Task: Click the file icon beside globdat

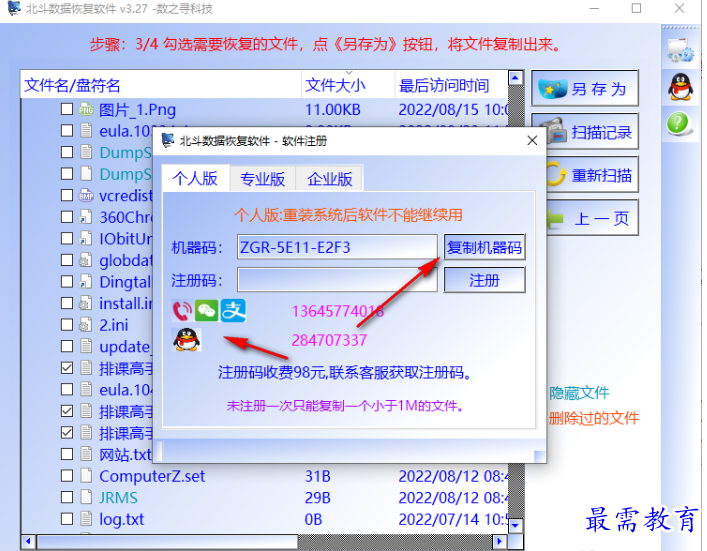Action: coord(85,260)
